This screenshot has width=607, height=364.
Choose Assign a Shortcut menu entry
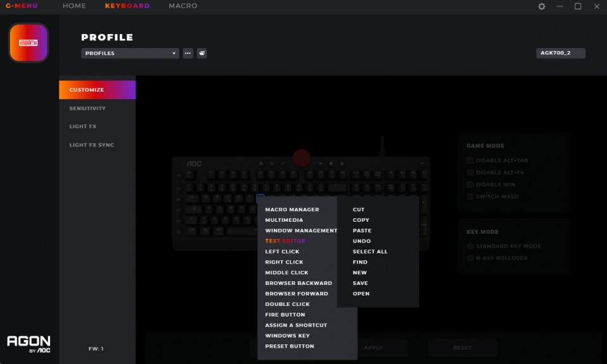[296, 325]
